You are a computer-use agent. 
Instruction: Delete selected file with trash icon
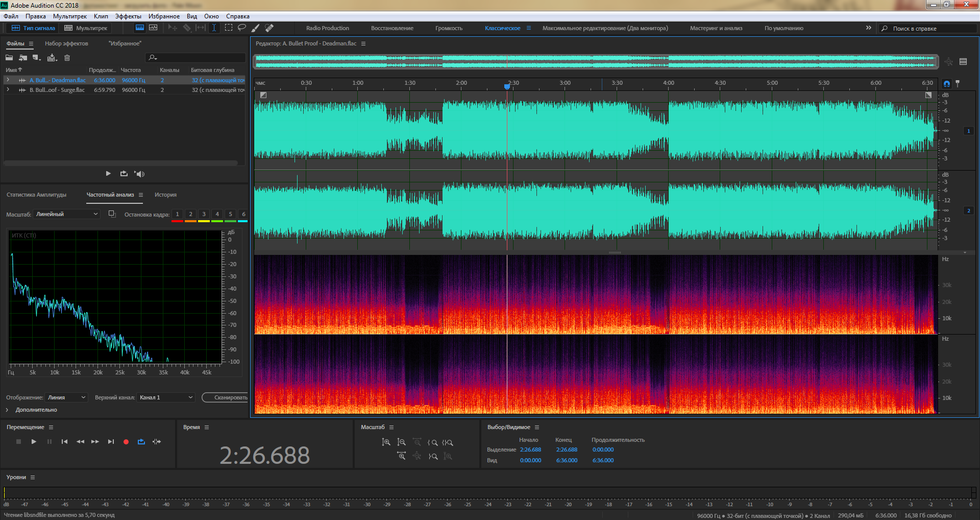click(x=67, y=58)
